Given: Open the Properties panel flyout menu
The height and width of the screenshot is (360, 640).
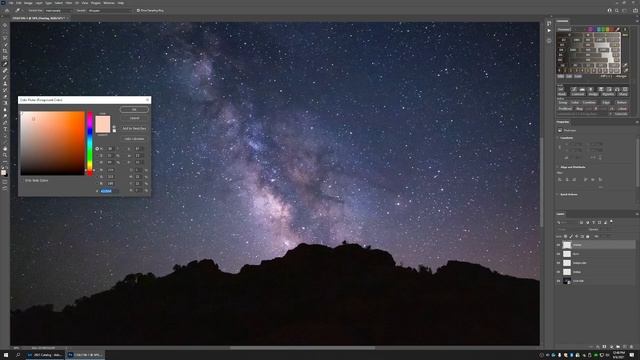Looking at the screenshot, I should (x=636, y=122).
